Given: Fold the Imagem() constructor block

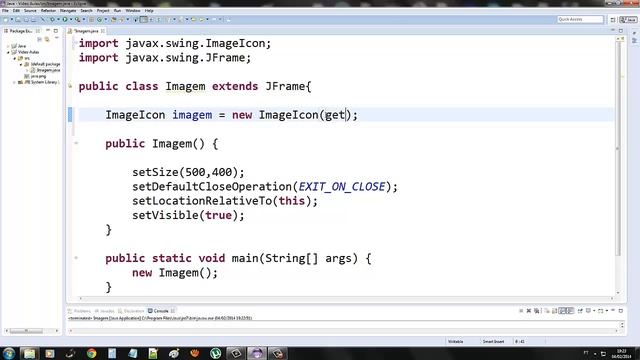Looking at the screenshot, I should 76,143.
